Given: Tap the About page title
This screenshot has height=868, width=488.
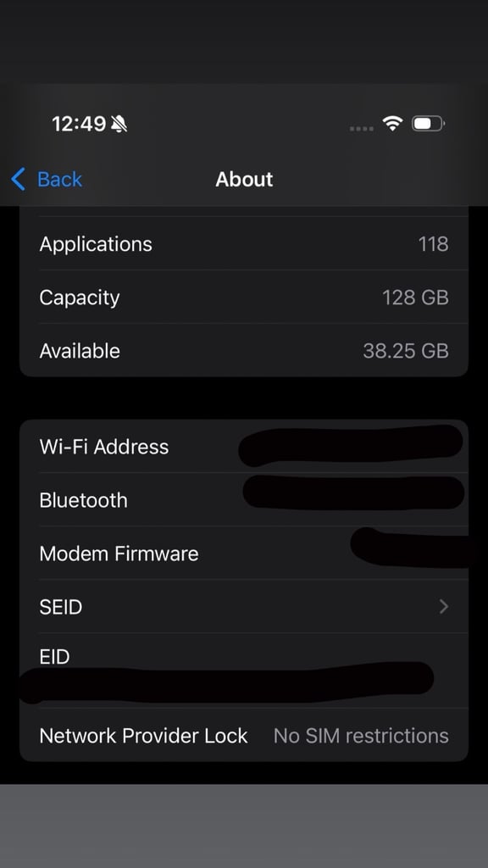Looking at the screenshot, I should [244, 180].
